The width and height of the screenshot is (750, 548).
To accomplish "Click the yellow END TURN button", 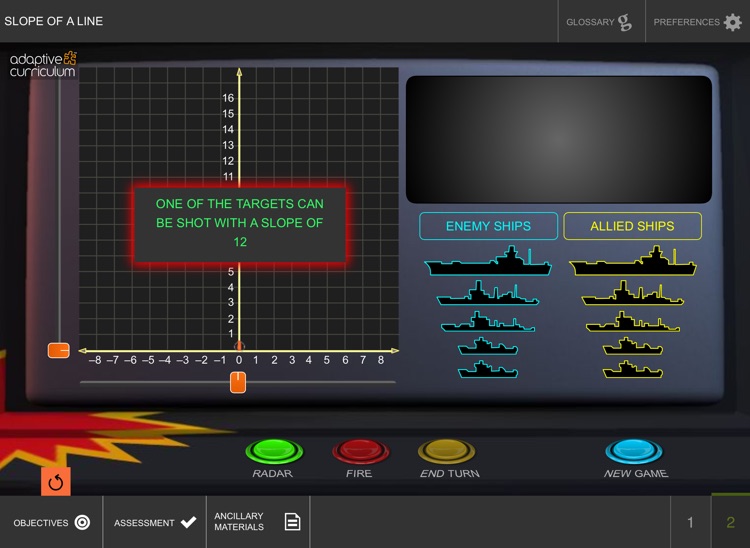I will coord(446,452).
